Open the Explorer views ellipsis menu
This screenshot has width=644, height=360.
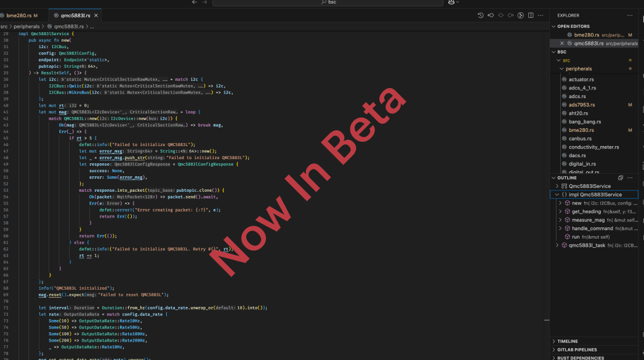630,15
